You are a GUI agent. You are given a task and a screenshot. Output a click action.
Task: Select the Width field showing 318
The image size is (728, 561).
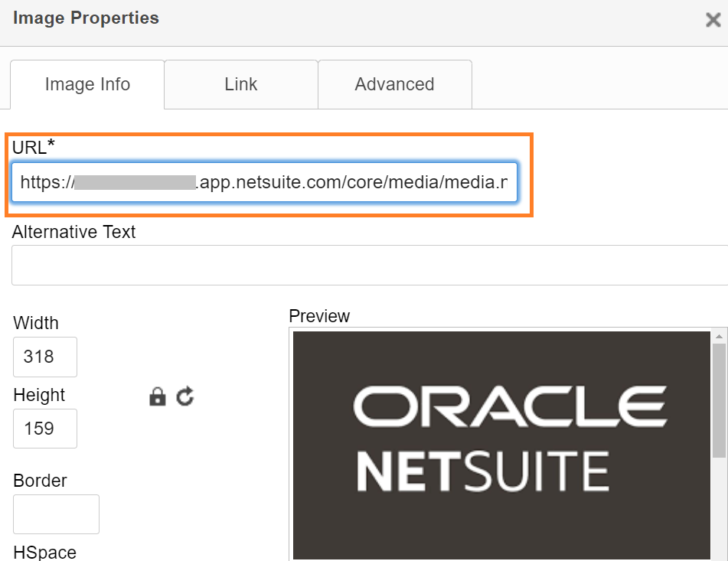click(45, 357)
